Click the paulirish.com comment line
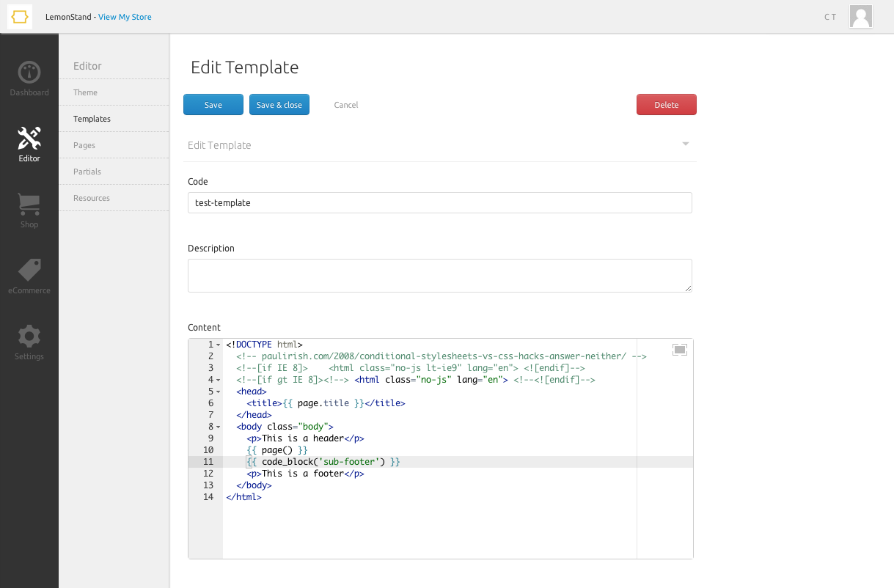 point(441,356)
